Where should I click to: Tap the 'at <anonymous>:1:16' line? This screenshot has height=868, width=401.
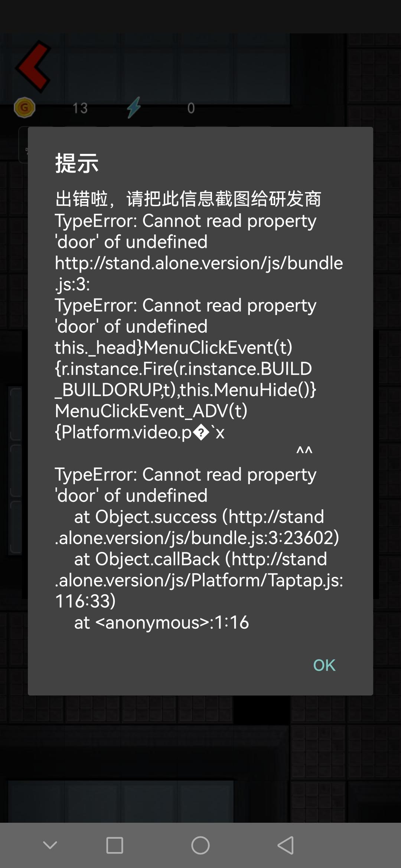click(162, 622)
